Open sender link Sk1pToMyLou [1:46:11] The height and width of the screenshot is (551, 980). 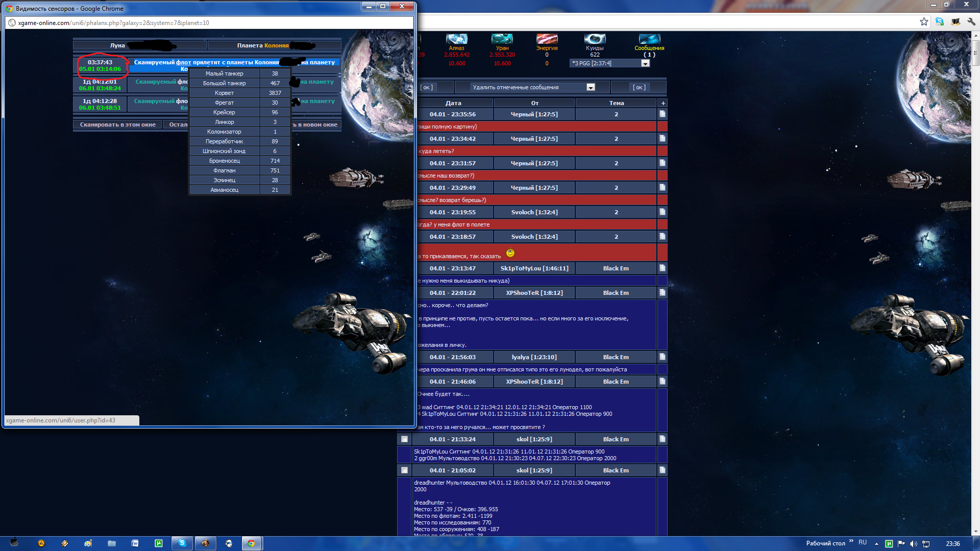click(x=534, y=268)
